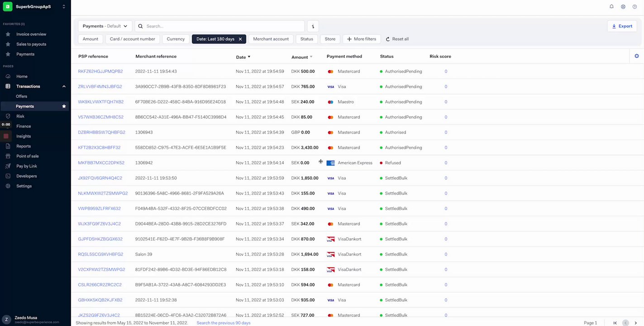Screen dimensions: 644x326
Task: Open Invoice overview favorite
Action: tap(31, 34)
